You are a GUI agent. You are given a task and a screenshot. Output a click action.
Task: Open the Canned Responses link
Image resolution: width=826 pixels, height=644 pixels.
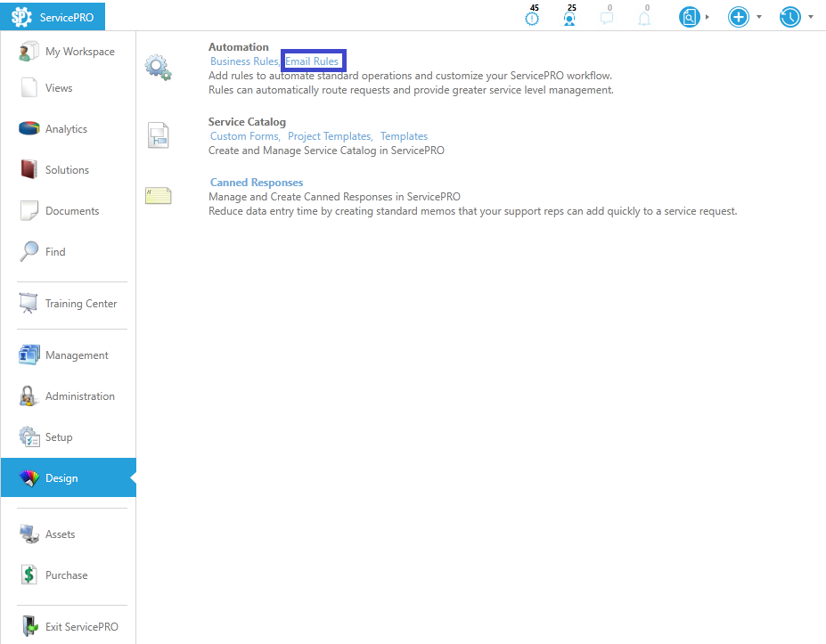coord(257,183)
